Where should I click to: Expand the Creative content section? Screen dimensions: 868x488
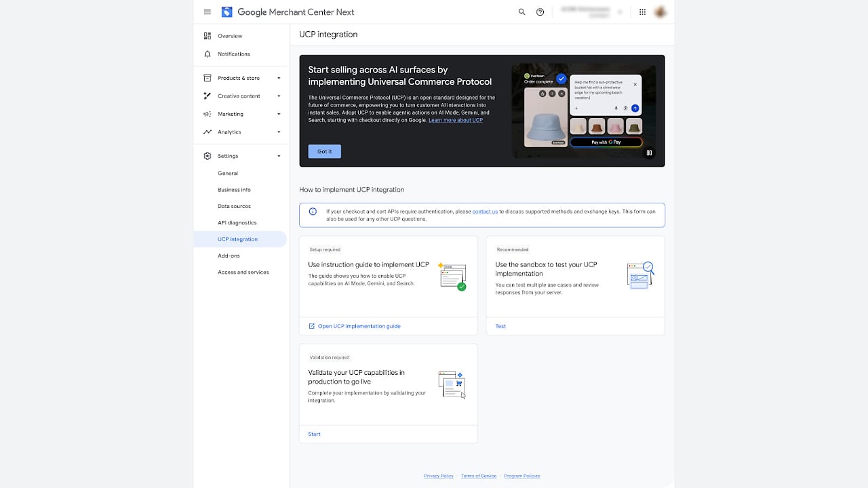279,96
